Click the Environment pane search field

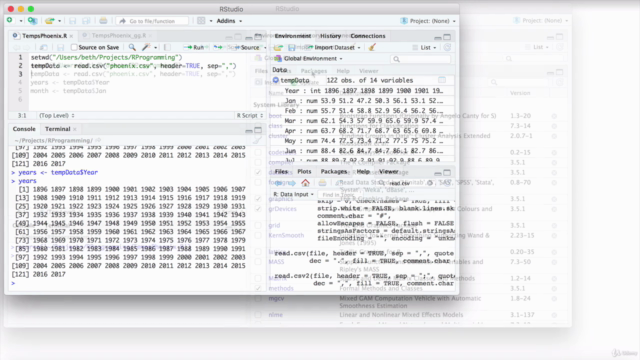420,59
